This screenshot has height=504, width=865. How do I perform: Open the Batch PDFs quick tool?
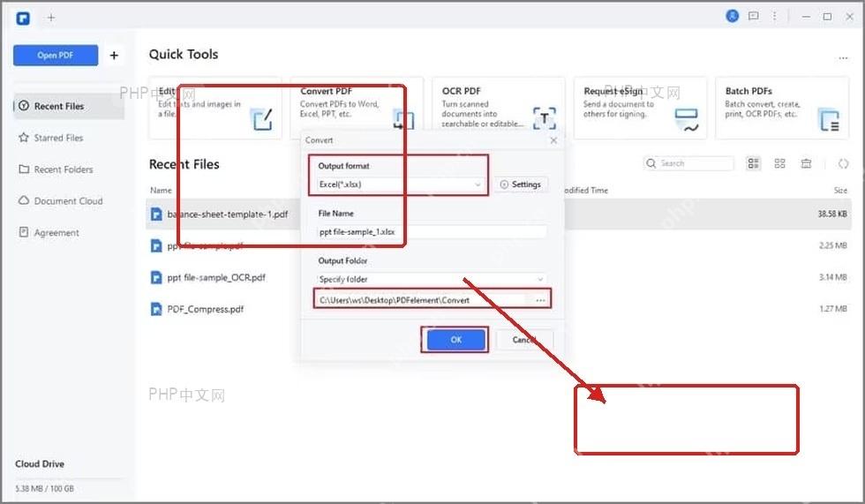click(782, 108)
